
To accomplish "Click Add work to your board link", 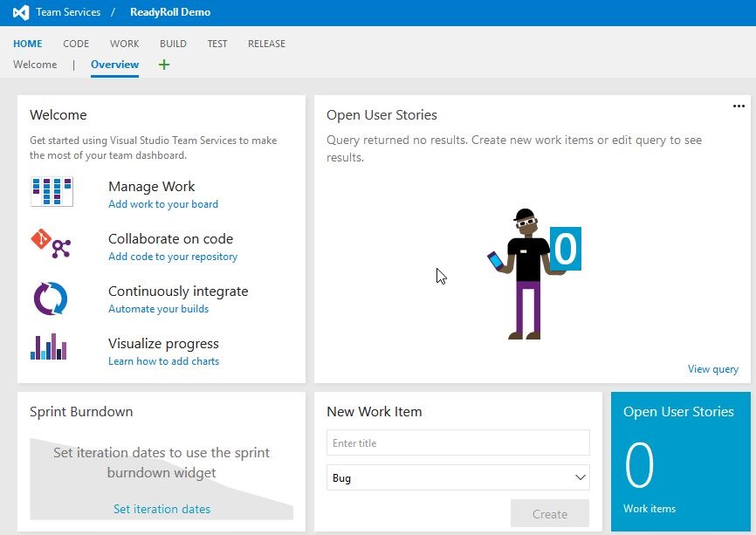I will click(163, 204).
